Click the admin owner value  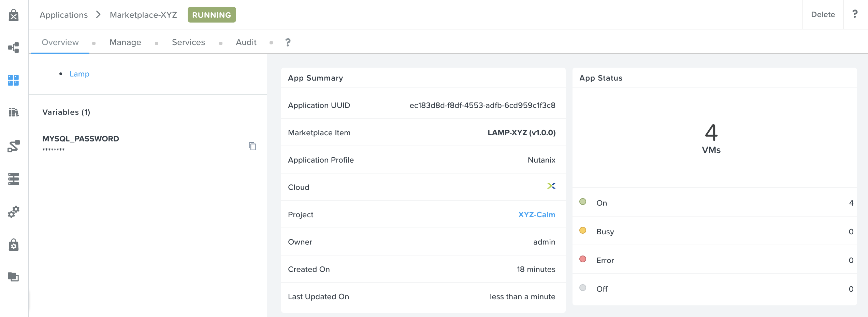coord(544,242)
